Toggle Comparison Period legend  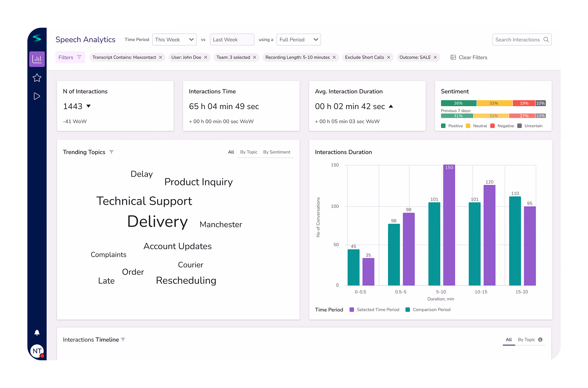point(428,310)
